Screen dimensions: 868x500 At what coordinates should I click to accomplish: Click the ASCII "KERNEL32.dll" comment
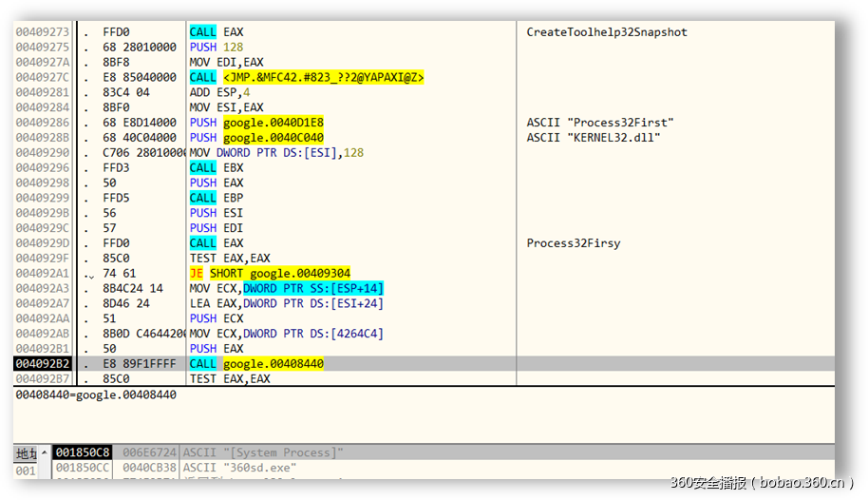tap(594, 138)
